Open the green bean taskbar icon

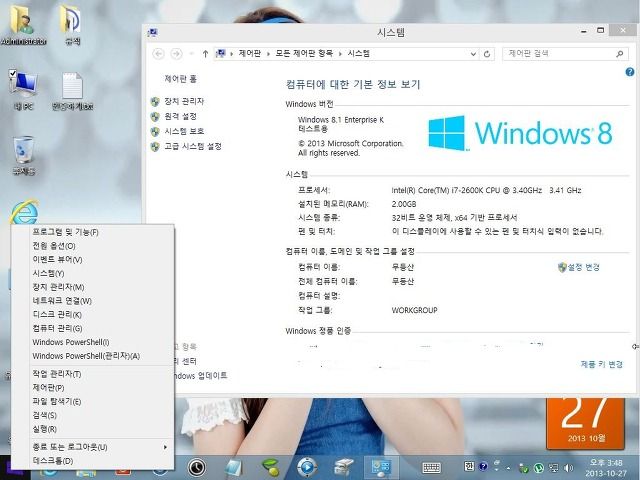(270, 468)
